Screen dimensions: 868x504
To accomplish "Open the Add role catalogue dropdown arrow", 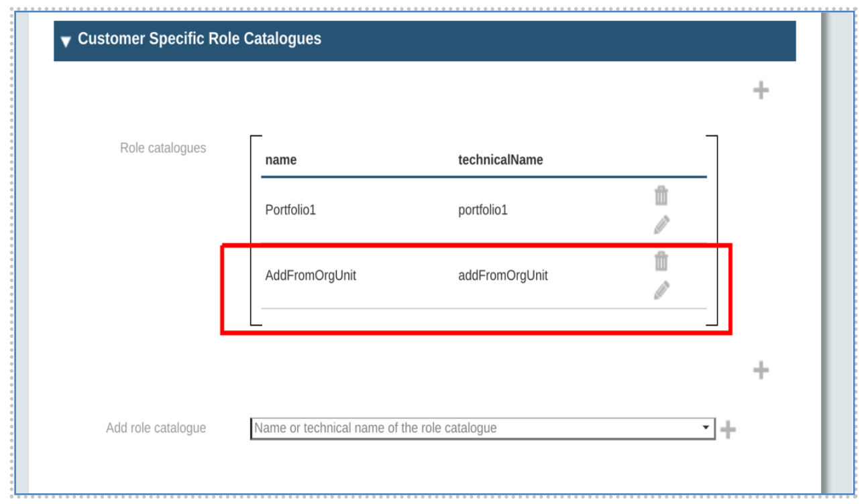I will [705, 428].
